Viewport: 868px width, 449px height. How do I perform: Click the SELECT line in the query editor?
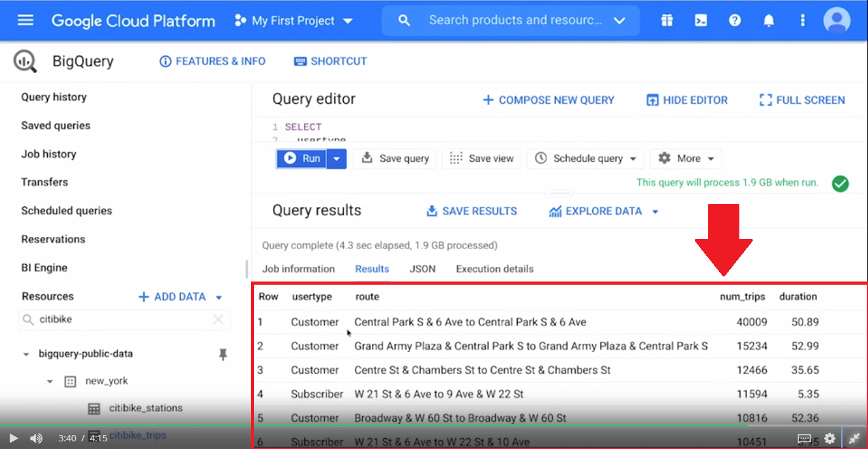pos(303,127)
